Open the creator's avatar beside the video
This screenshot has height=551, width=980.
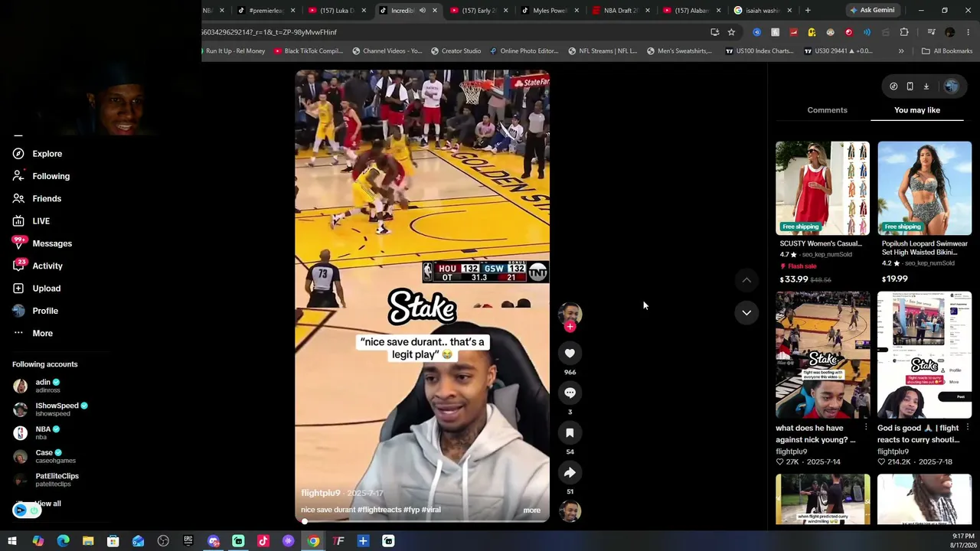pos(570,313)
